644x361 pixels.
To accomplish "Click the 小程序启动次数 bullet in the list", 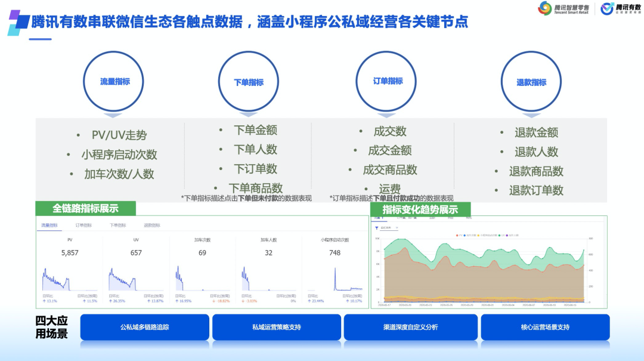I will 119,155.
